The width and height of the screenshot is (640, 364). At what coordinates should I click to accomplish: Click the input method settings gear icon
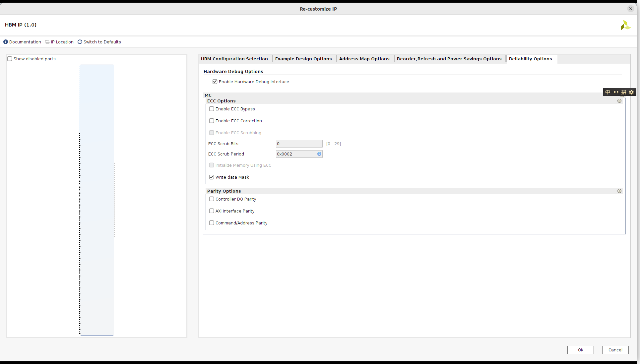tap(631, 92)
